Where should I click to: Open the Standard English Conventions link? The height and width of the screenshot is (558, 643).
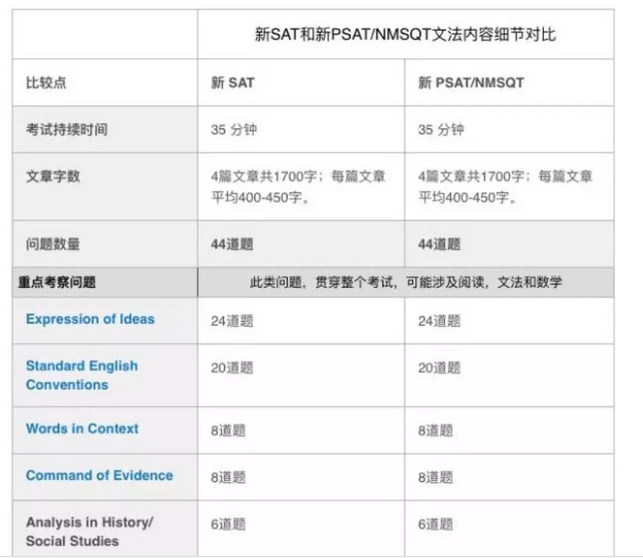[x=81, y=375]
